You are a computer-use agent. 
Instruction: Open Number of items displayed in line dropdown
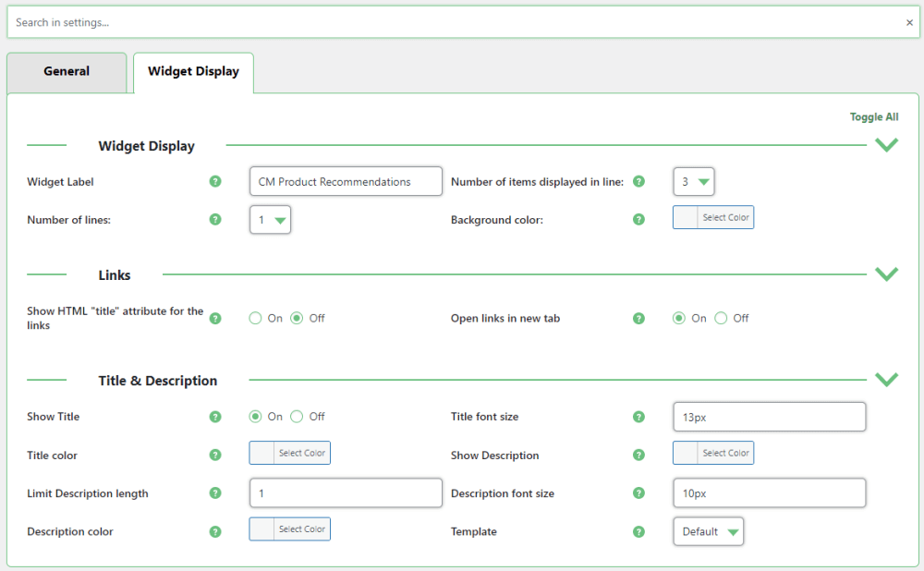(694, 182)
